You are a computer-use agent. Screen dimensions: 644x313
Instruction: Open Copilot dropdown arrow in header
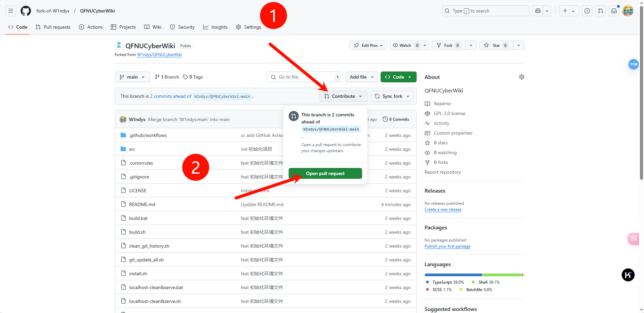[547, 11]
